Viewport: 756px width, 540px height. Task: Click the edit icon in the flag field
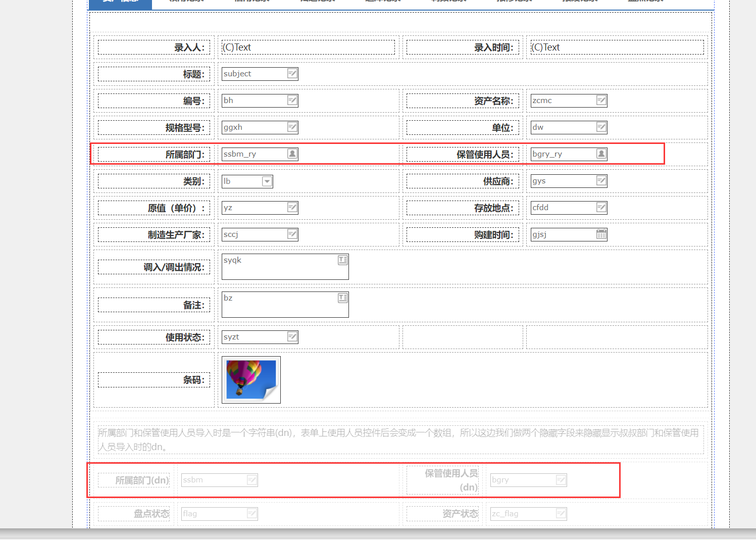pyautogui.click(x=252, y=514)
